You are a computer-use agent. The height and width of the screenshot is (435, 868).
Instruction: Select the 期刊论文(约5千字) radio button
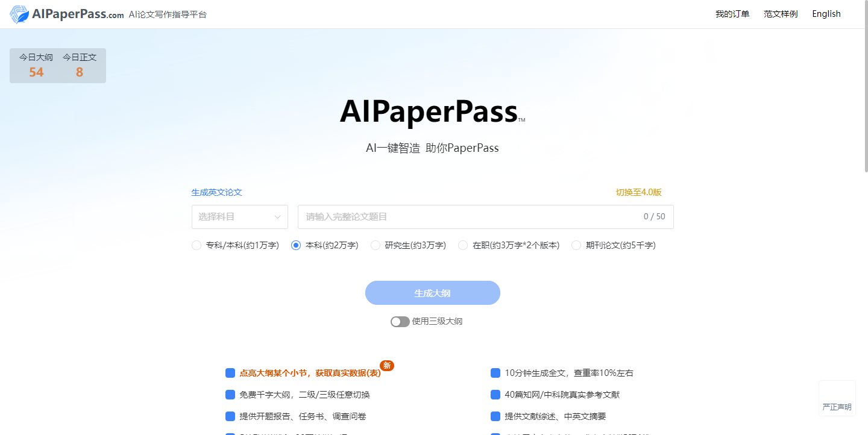coord(576,245)
